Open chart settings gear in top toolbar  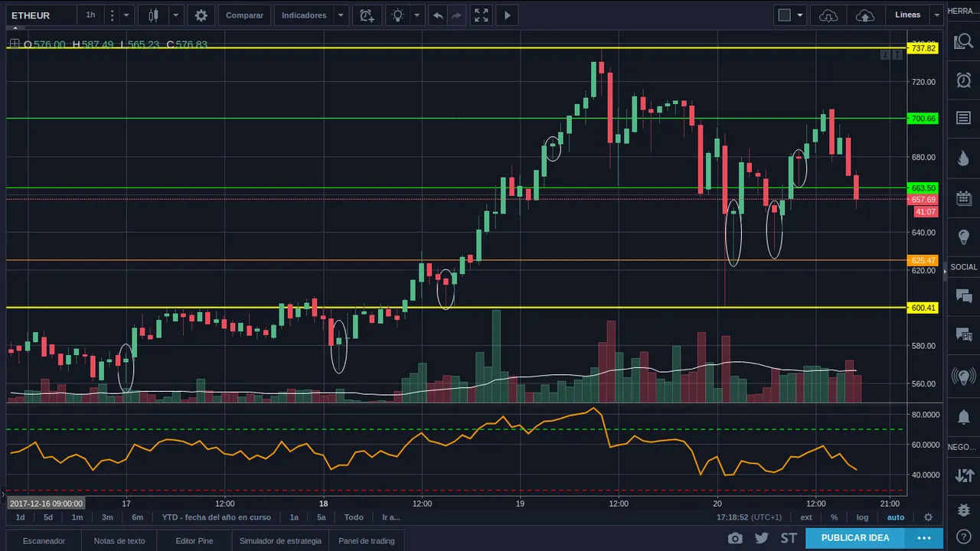(x=201, y=15)
